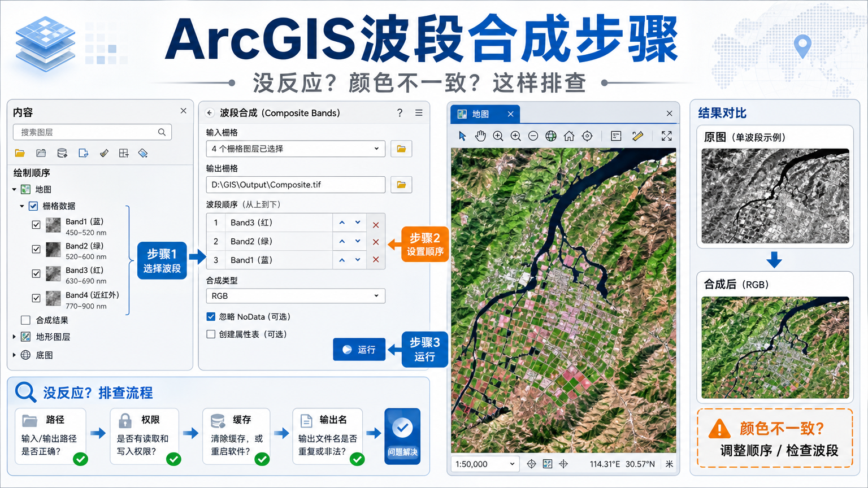Select the yellow ruler measure tool
This screenshot has height=488, width=868.
(637, 136)
